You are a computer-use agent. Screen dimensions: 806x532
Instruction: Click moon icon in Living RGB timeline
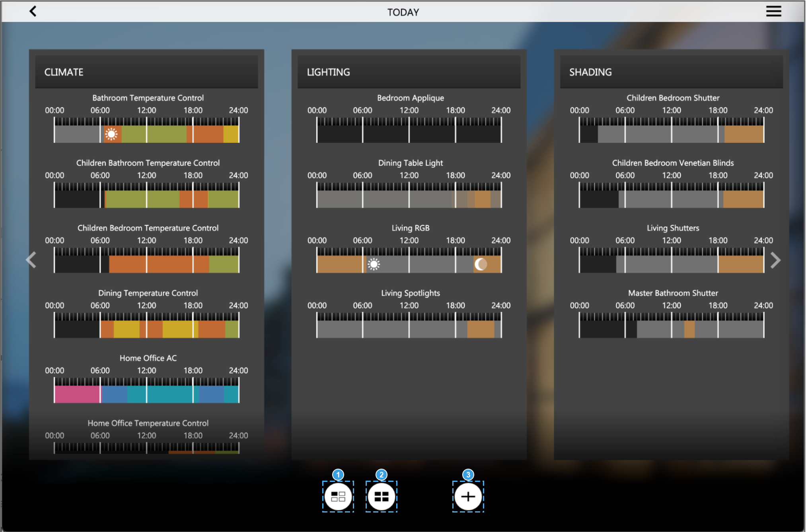481,264
